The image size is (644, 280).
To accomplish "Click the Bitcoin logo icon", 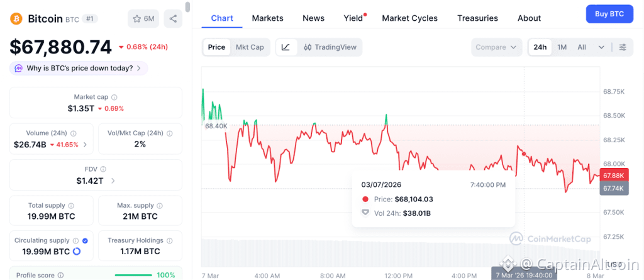I will tap(16, 19).
